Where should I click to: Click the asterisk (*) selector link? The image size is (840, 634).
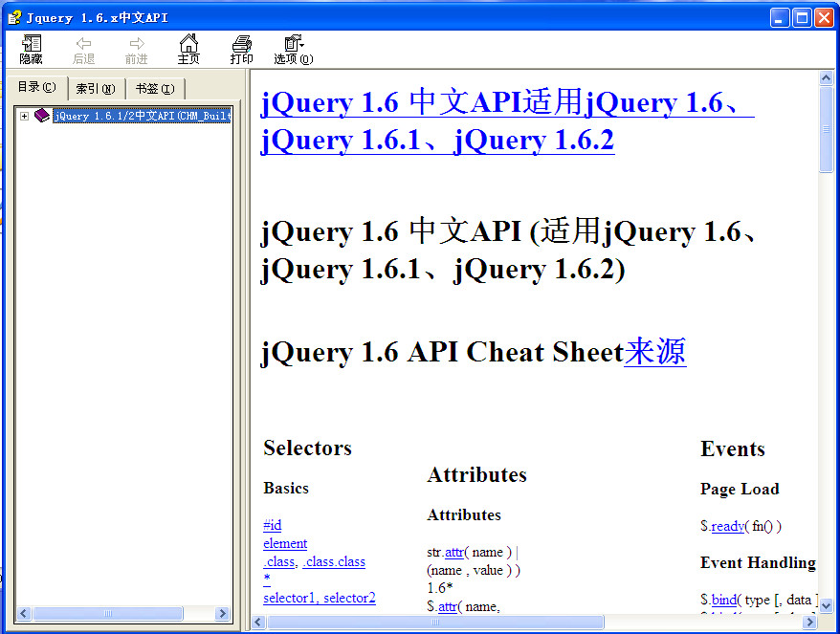267,579
